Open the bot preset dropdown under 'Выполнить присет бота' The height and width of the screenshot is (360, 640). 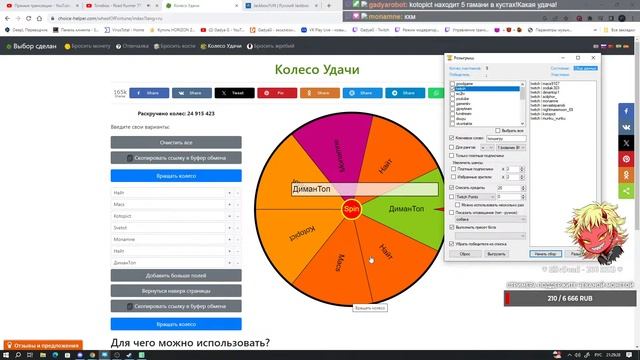pos(490,236)
